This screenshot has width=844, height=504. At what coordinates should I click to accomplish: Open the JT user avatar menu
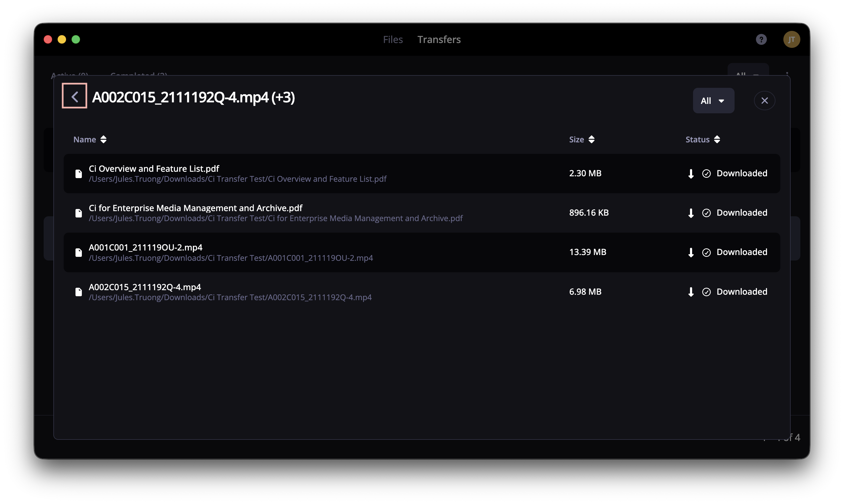click(x=791, y=39)
